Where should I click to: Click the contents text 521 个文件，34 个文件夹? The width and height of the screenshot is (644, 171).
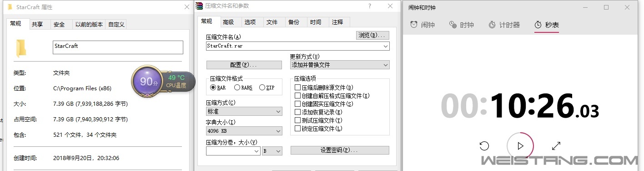[x=85, y=135]
